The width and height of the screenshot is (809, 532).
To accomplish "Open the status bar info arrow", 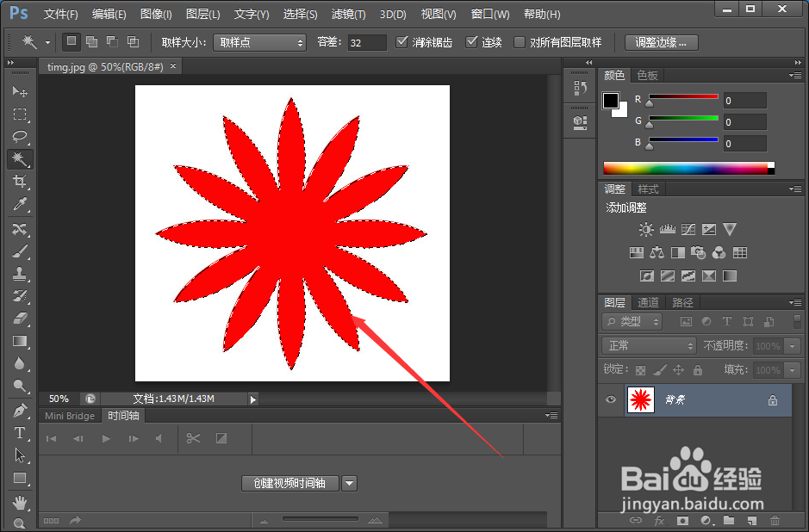I will click(252, 399).
